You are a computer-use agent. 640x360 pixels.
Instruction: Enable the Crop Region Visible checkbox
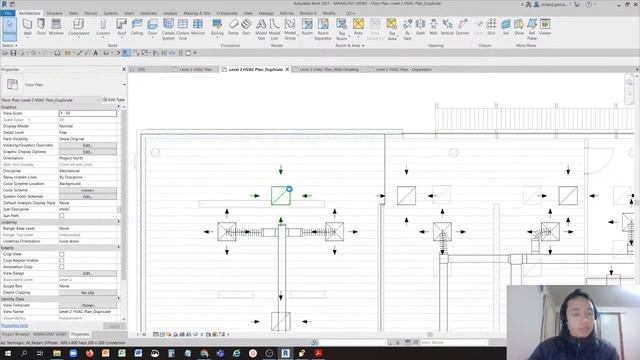(x=62, y=260)
